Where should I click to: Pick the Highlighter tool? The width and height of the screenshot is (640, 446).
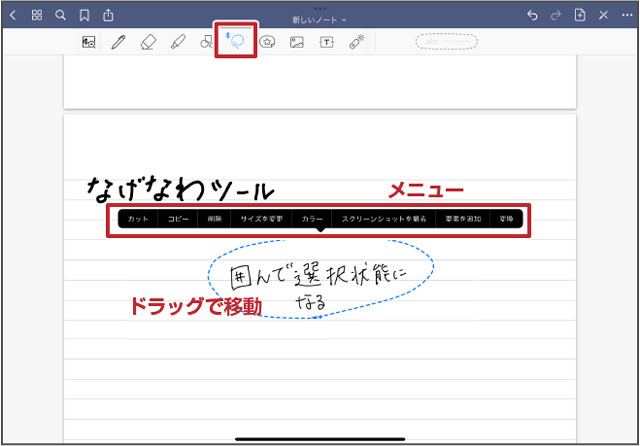[177, 42]
